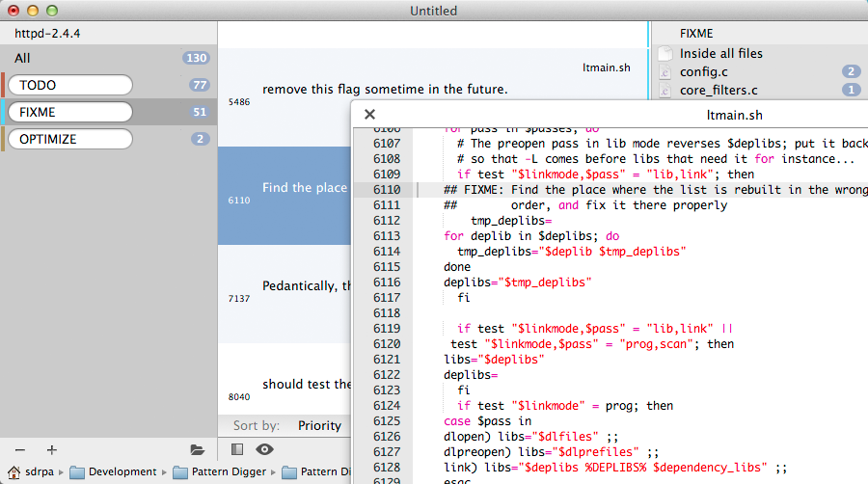
Task: Click code line number 6120
Action: click(387, 344)
